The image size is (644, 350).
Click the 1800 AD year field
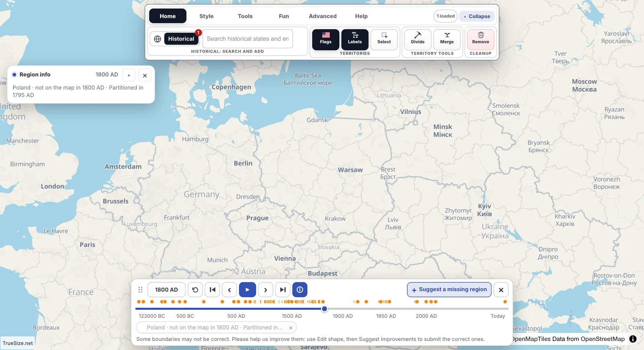pyautogui.click(x=166, y=290)
